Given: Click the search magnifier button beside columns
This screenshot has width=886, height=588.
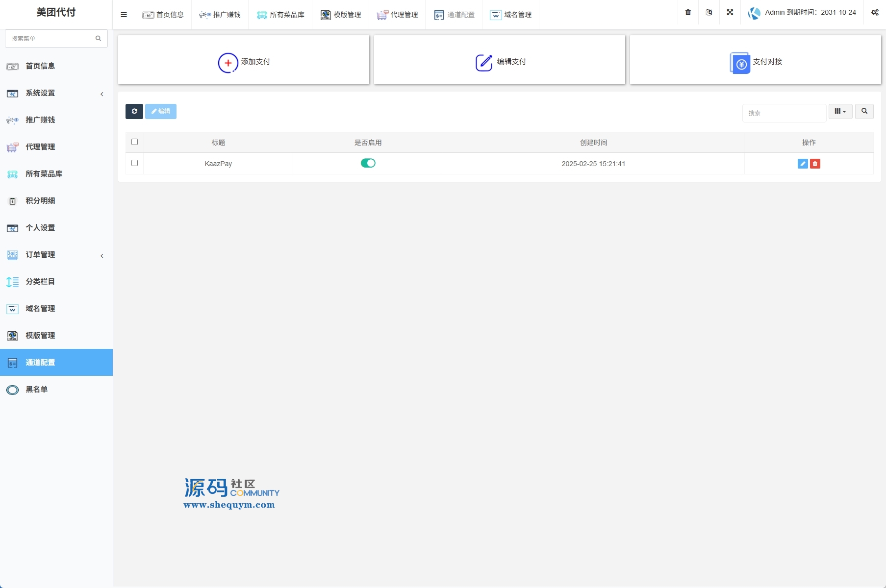Looking at the screenshot, I should [x=864, y=111].
